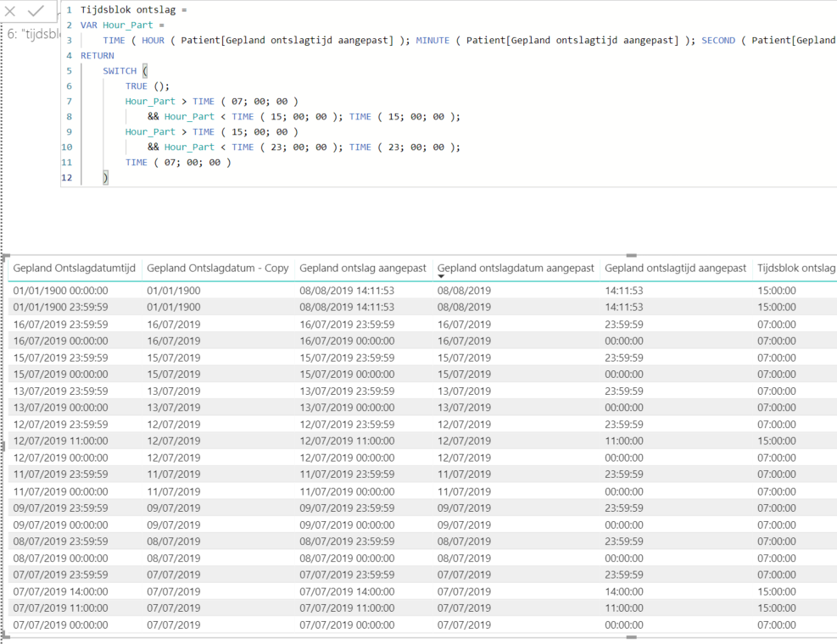Click cell 01/01/1900 23:59:59
The image size is (837, 644).
click(60, 308)
